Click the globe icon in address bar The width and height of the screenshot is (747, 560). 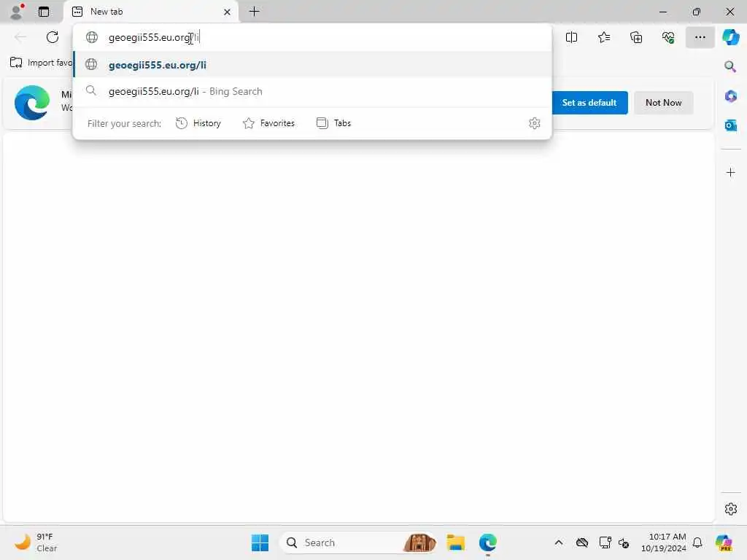click(91, 37)
